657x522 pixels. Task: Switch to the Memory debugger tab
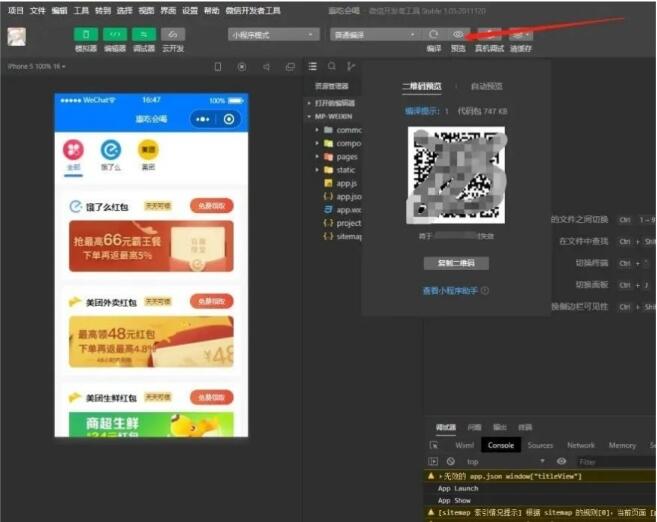(622, 445)
